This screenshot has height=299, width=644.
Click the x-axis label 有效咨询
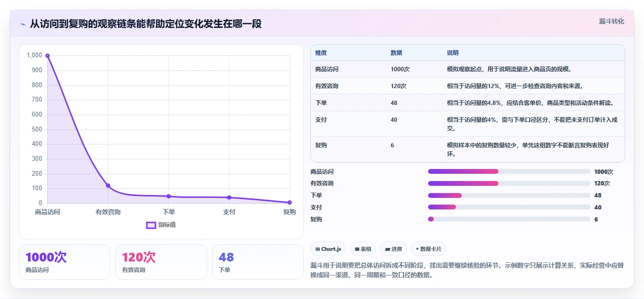pos(108,212)
